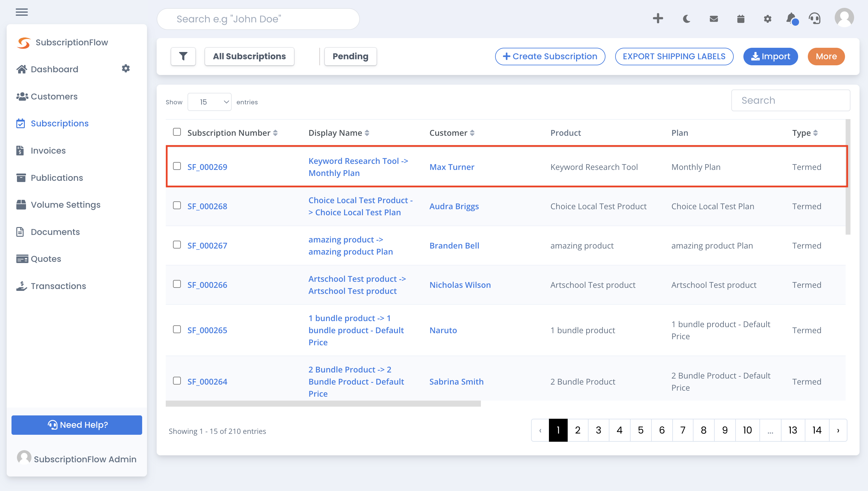Click the vertical table scrollbar
This screenshot has width=868, height=491.
[848, 177]
